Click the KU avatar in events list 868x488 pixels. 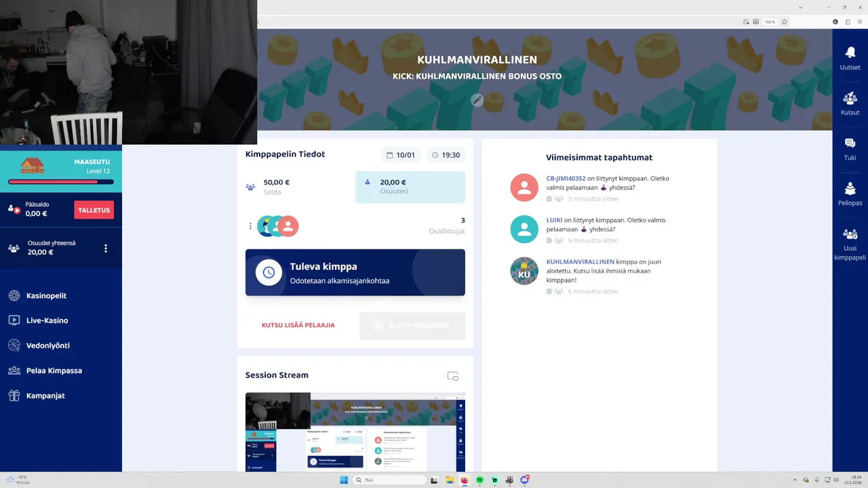(524, 271)
